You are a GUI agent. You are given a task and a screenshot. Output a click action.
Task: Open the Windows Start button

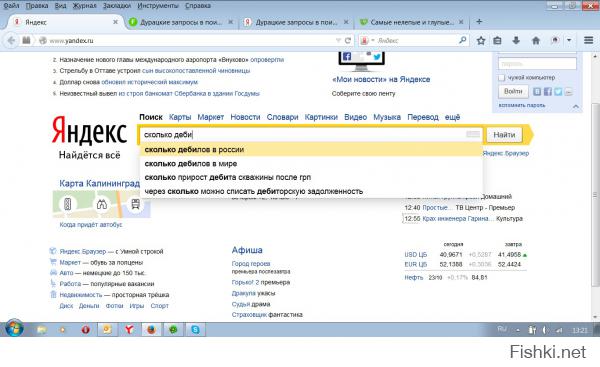(14, 328)
